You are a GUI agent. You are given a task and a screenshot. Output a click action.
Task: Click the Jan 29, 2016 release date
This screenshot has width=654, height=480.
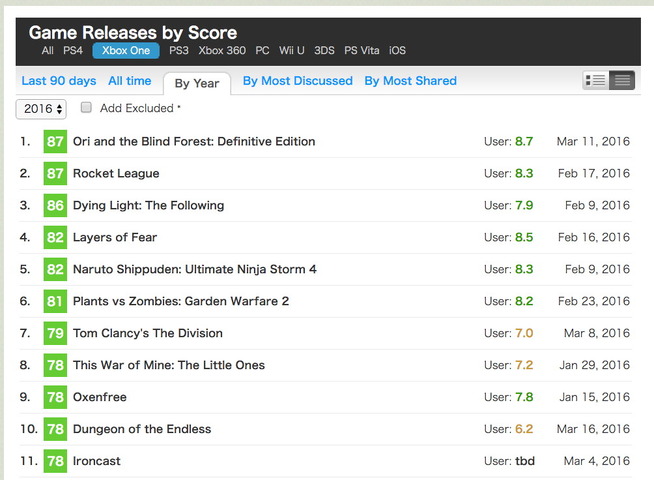click(594, 365)
